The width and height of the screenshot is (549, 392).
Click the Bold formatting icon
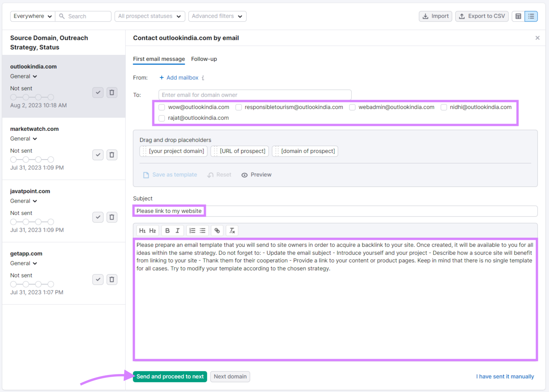tap(167, 231)
